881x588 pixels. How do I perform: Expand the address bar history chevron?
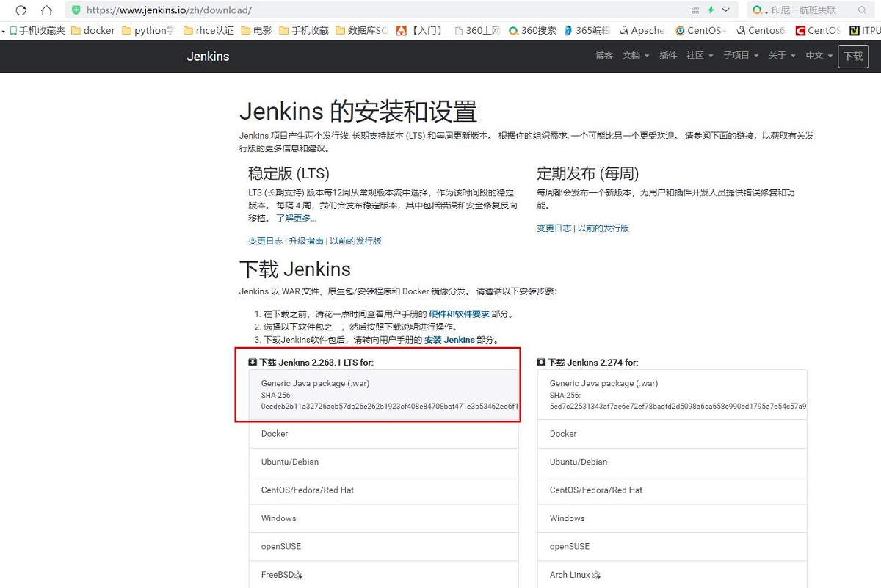click(726, 10)
